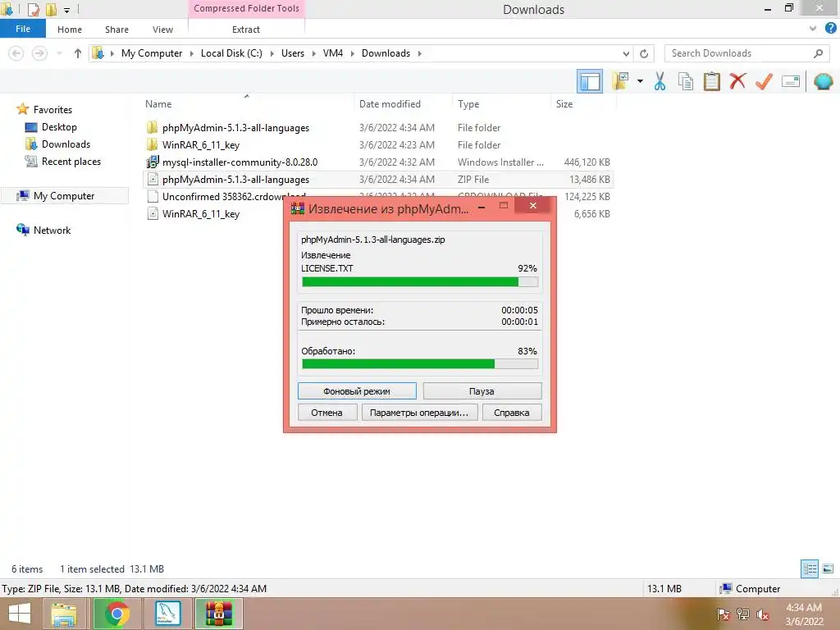This screenshot has height=630, width=840.
Task: Open Explorer Help question mark icon
Action: tap(830, 29)
